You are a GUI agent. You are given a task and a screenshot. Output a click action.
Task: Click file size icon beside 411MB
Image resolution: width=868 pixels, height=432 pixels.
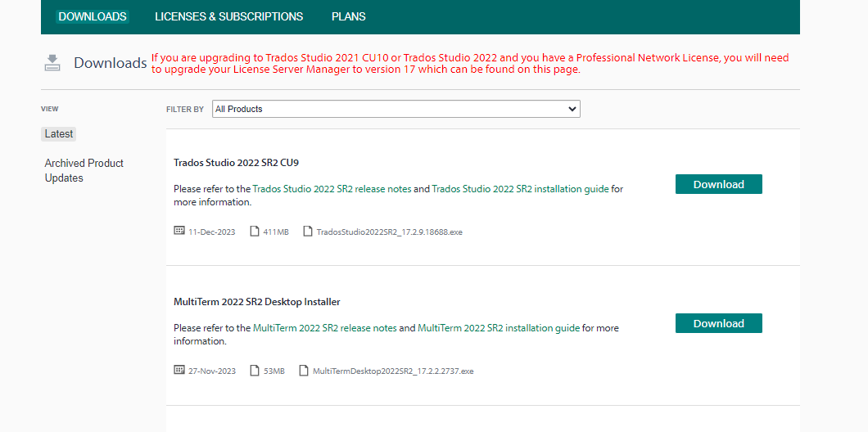click(x=255, y=232)
